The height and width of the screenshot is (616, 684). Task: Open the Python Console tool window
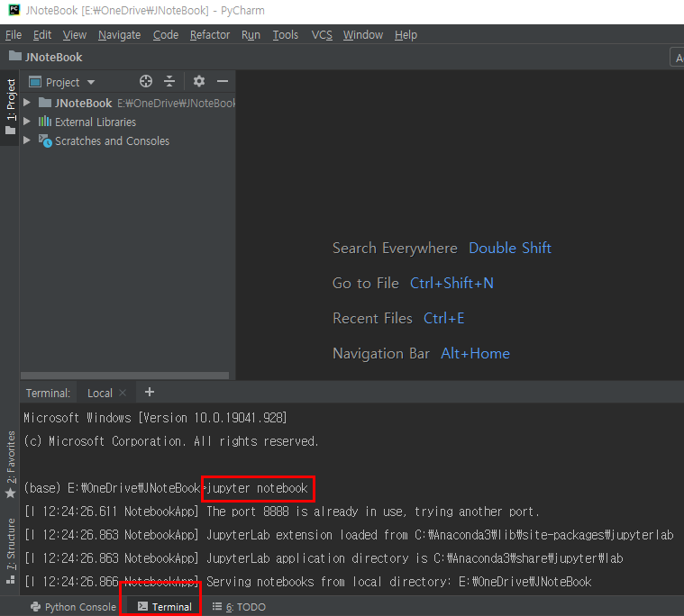click(73, 607)
